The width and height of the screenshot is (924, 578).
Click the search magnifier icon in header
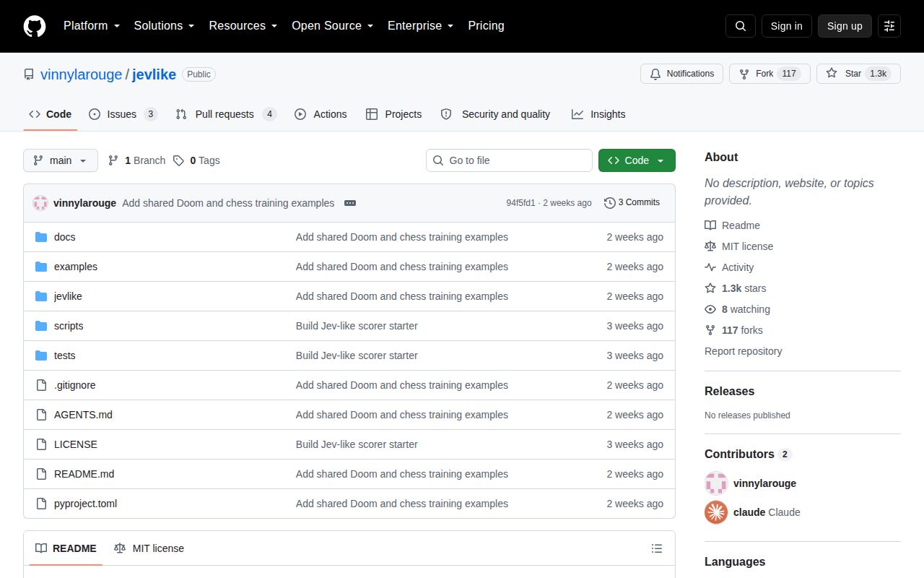tap(741, 26)
